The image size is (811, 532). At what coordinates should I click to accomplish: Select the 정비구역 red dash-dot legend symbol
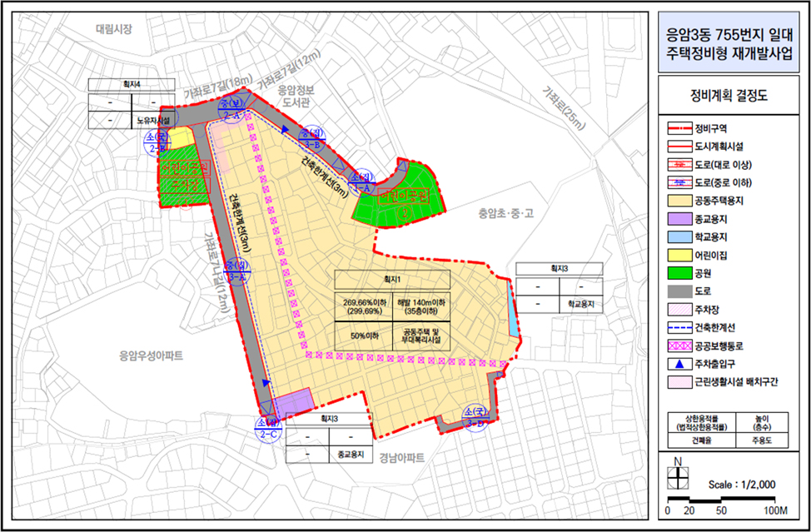[x=682, y=128]
